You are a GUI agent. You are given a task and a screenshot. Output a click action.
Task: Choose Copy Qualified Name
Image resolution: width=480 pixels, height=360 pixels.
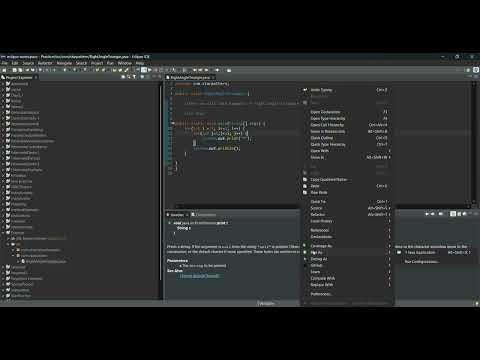[x=347, y=180]
